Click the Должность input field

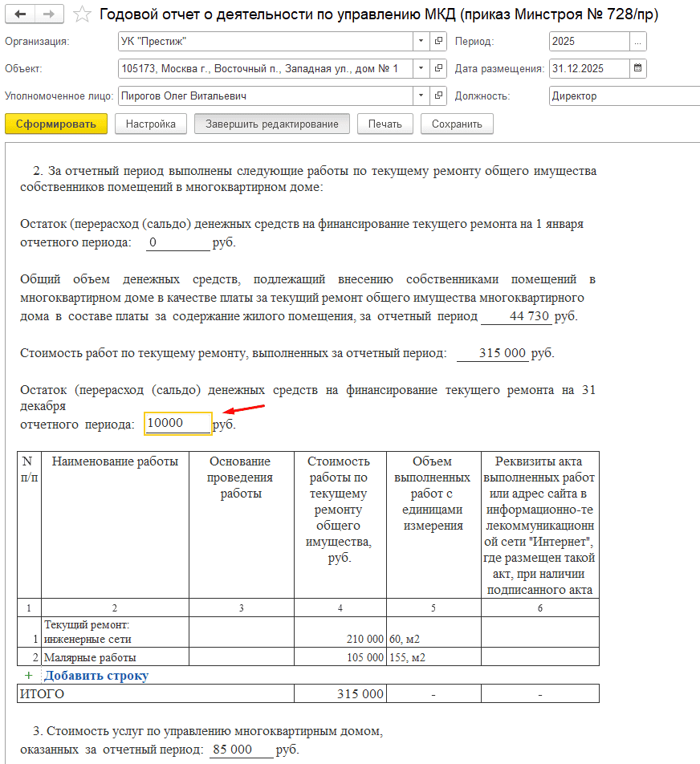coord(623,95)
